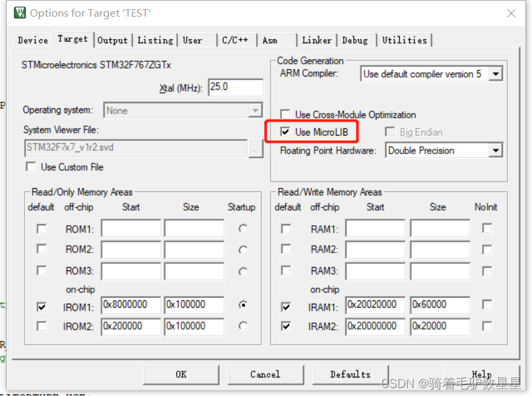Click the Cancel button
This screenshot has width=532, height=396.
[x=265, y=375]
